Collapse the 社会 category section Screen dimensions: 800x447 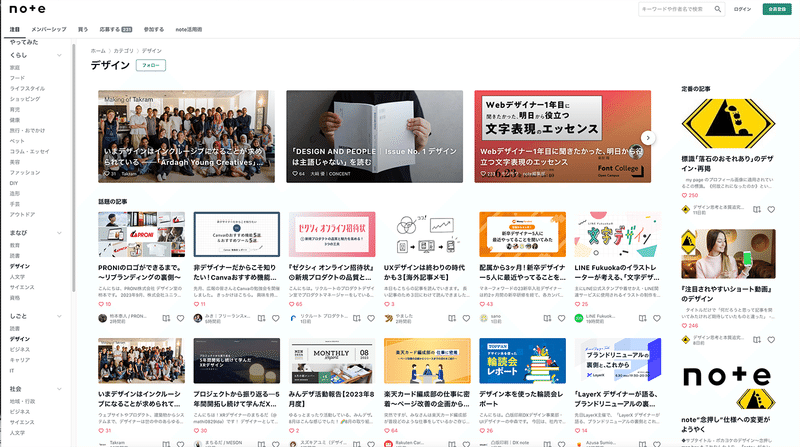59,389
